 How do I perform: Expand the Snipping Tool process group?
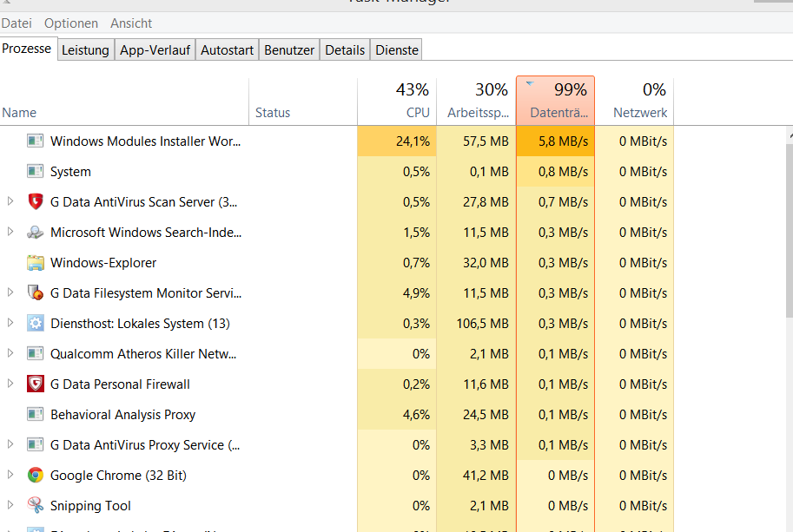[x=10, y=505]
